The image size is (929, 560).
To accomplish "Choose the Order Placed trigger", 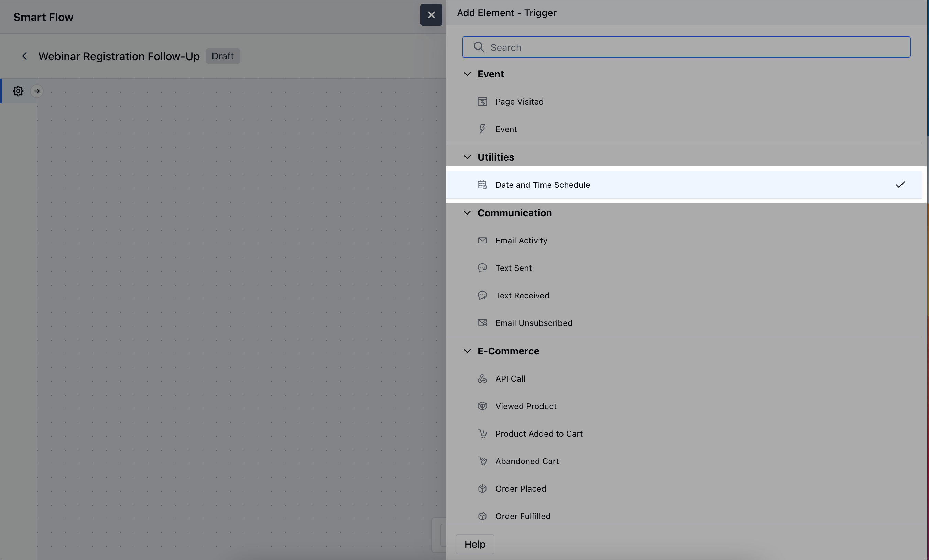I will click(684, 489).
